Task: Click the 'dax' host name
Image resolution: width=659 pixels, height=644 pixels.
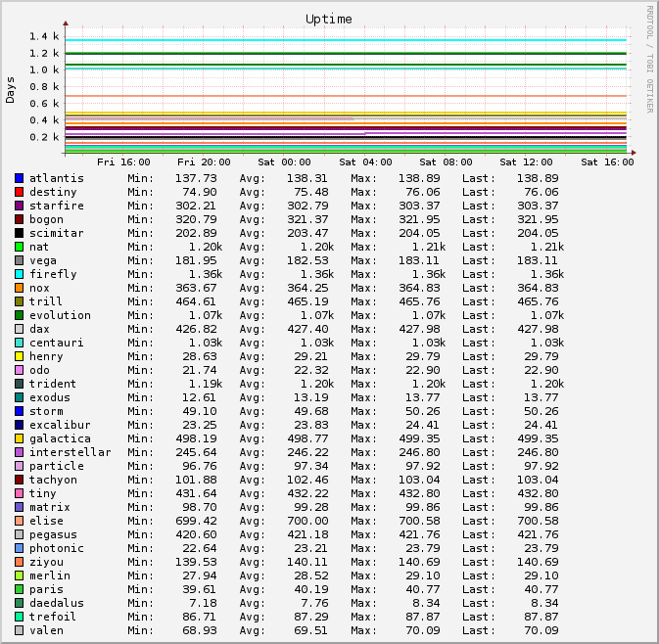Action: [39, 329]
